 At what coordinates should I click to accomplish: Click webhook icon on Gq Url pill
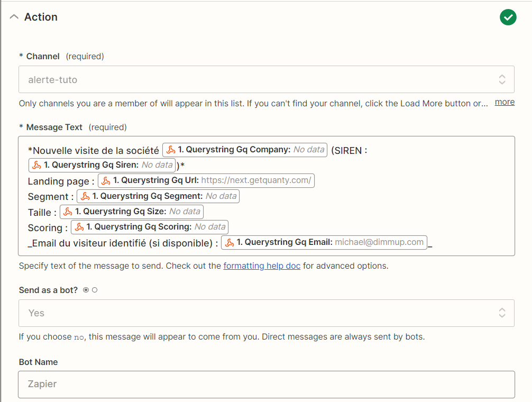(x=106, y=180)
